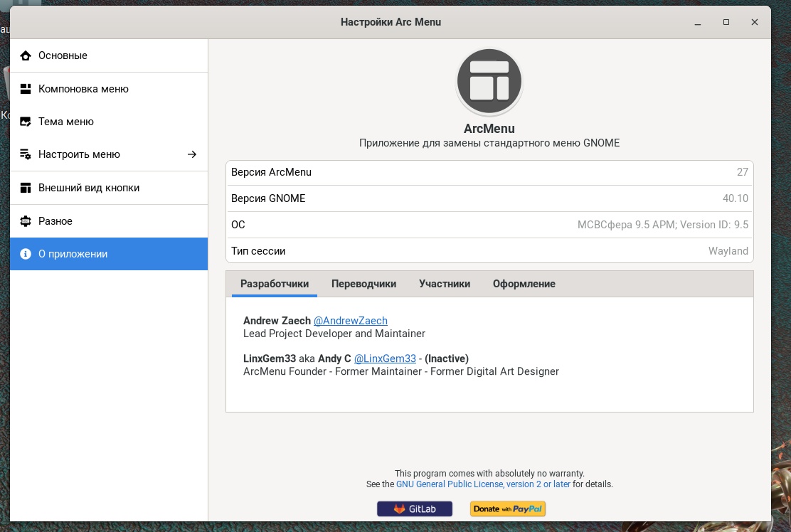Screen dimensions: 791x532
Task: Click the ОС value МСВСфера 9.5 АРМ
Action: pyautogui.click(x=663, y=225)
